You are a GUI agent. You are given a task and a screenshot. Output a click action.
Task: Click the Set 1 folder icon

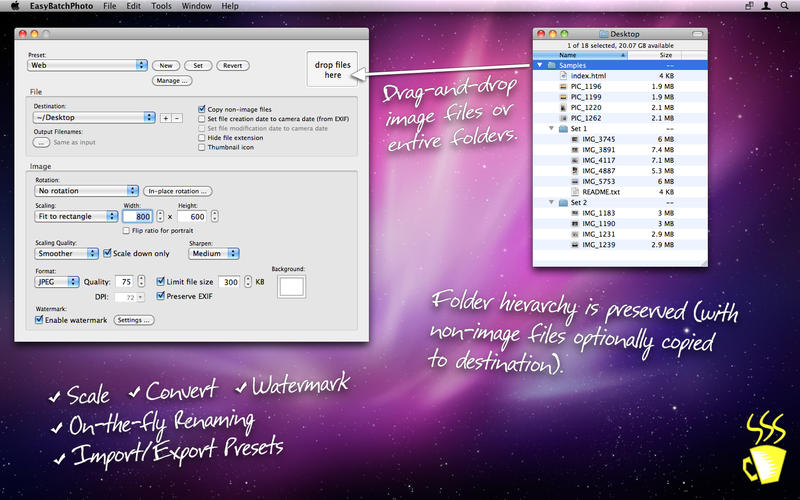[x=562, y=129]
